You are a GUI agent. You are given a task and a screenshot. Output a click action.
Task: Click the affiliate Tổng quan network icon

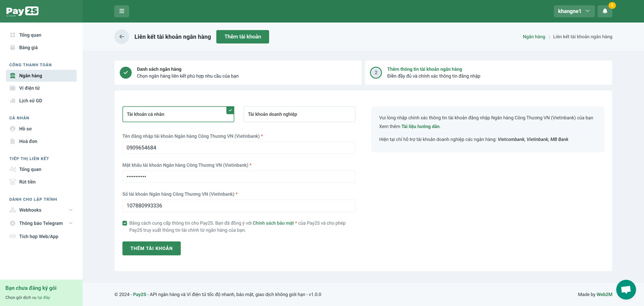pos(12,169)
